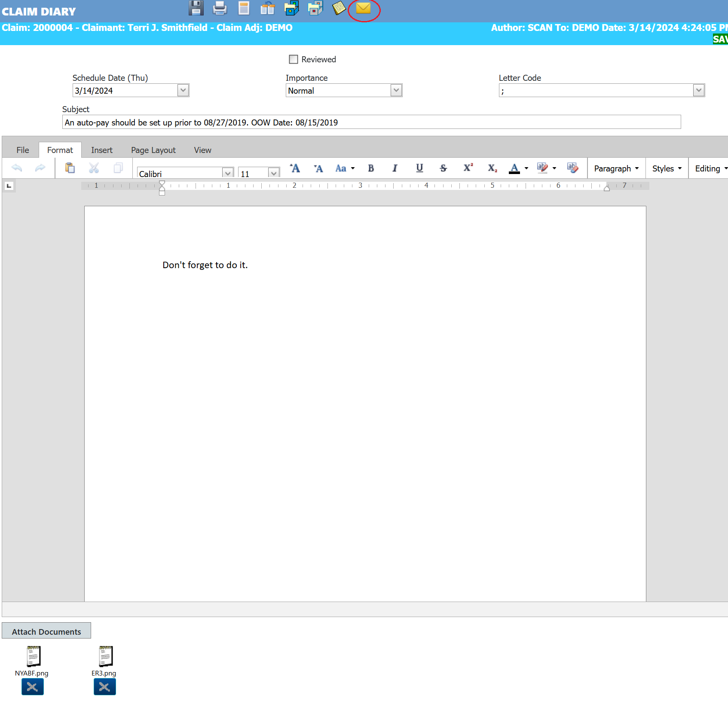Screen dimensions: 728x703
Task: Paste from clipboard in editor toolbar
Action: click(x=70, y=168)
